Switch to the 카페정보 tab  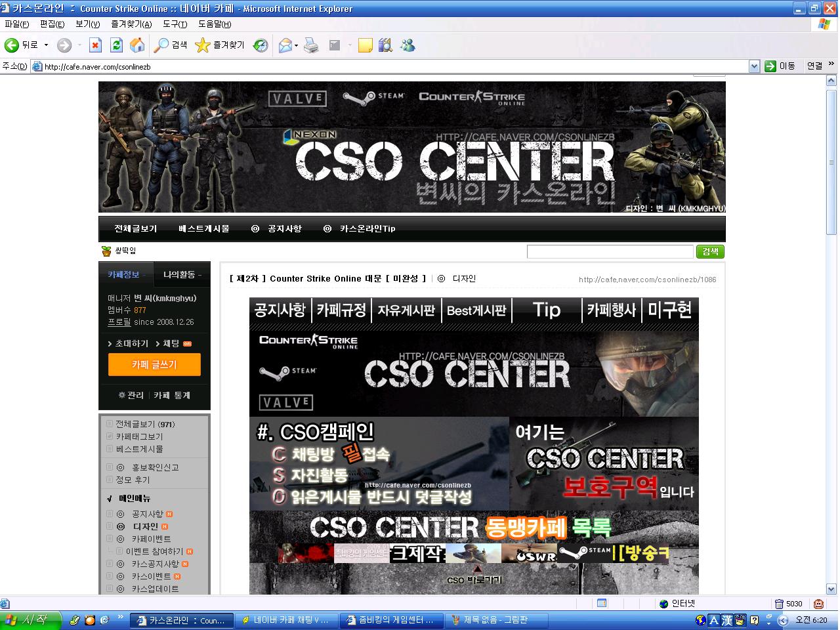click(x=125, y=274)
